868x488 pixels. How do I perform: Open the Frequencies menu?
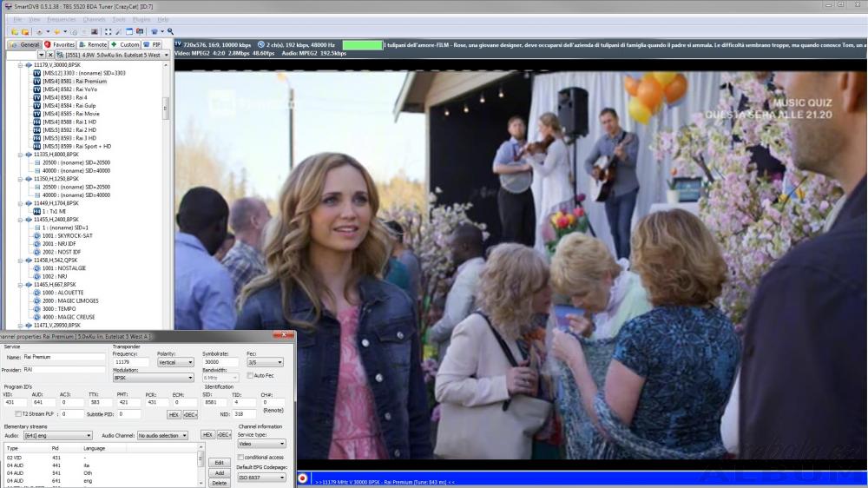[62, 19]
